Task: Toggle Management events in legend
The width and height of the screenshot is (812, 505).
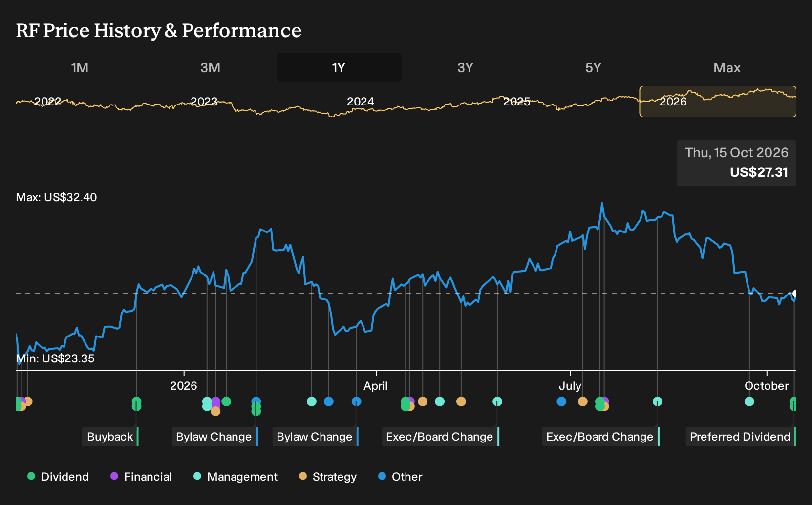Action: (x=235, y=477)
